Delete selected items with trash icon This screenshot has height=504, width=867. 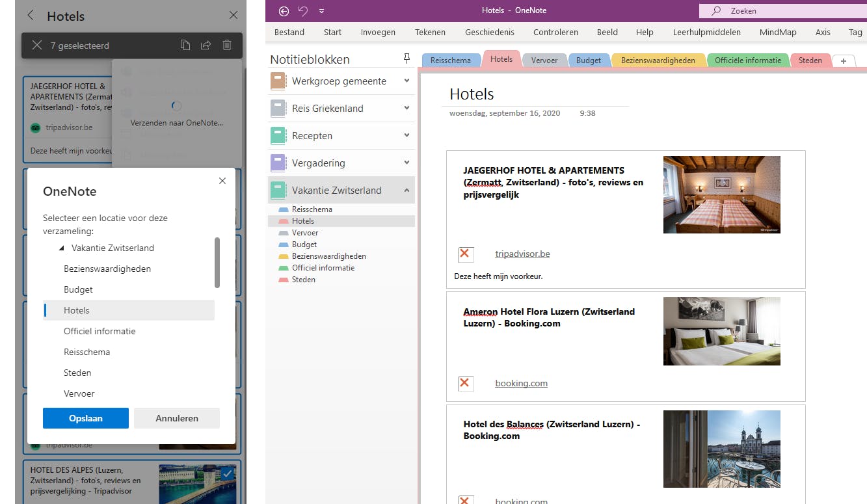(226, 45)
